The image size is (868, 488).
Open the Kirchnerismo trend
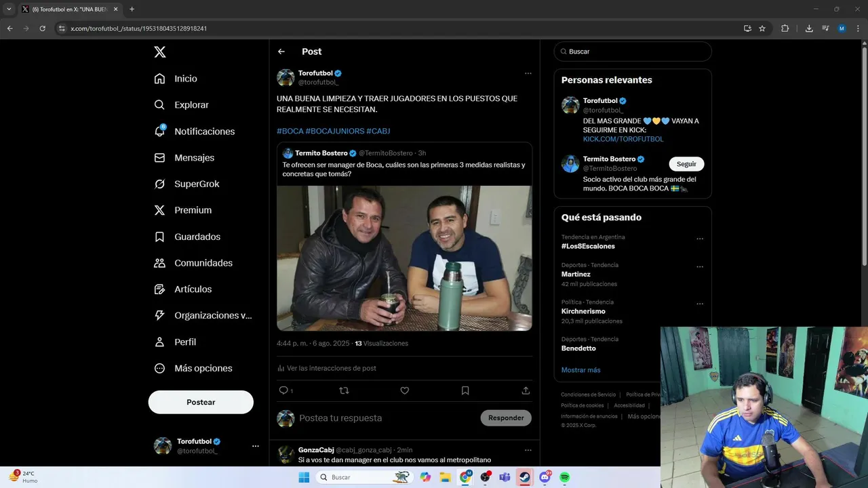(x=583, y=311)
